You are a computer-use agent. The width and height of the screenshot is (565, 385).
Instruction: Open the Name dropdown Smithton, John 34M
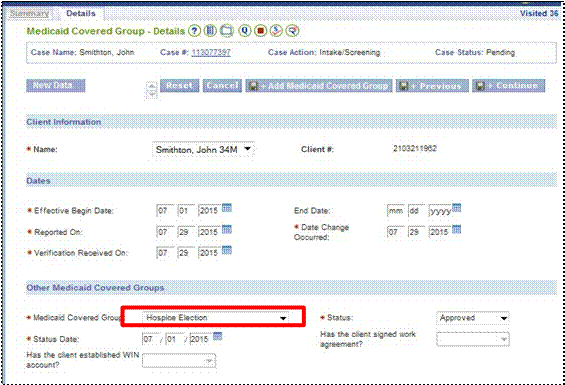click(204, 150)
